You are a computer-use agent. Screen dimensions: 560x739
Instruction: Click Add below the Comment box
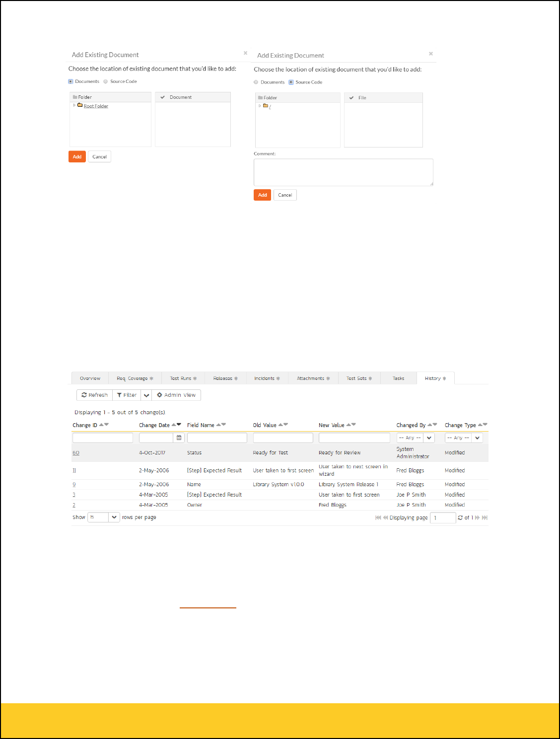point(263,195)
